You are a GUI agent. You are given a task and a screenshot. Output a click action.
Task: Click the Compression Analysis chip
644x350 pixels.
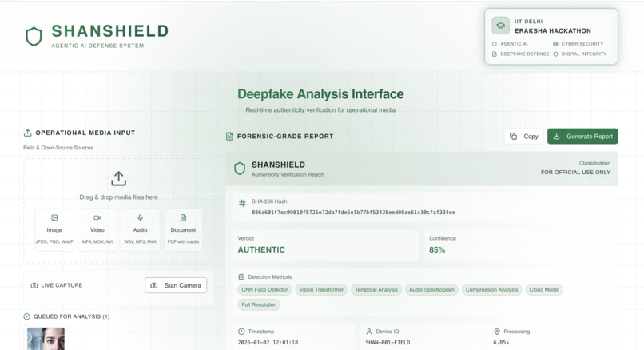(491, 289)
